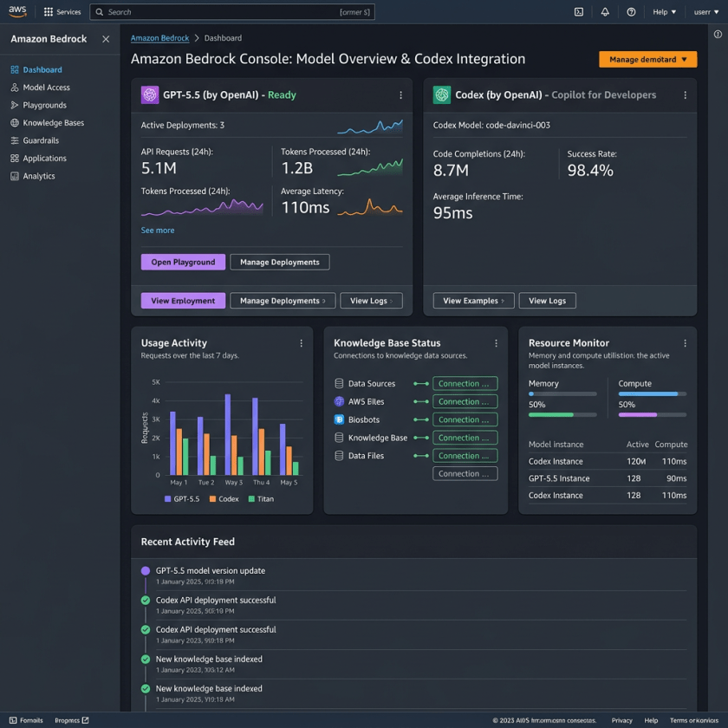Expand View Logs arrow on GPT-5.5 card
Screen dimensions: 728x728
pyautogui.click(x=371, y=301)
